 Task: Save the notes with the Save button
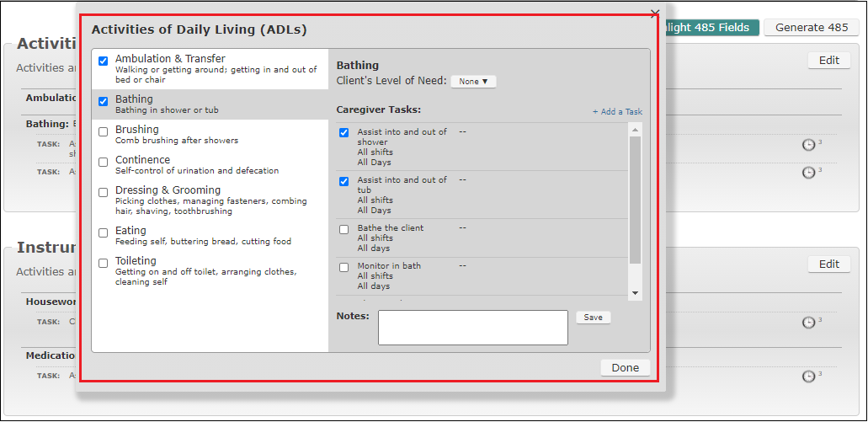click(593, 318)
